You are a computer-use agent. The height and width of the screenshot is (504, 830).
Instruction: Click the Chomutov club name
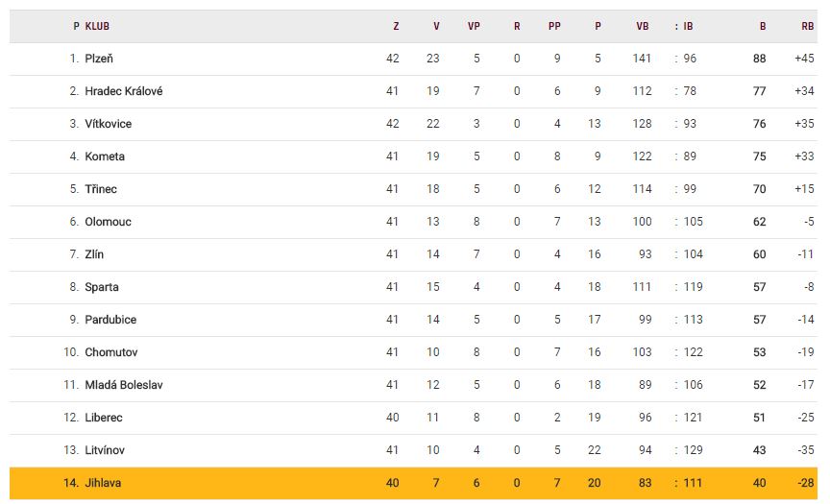(x=110, y=352)
